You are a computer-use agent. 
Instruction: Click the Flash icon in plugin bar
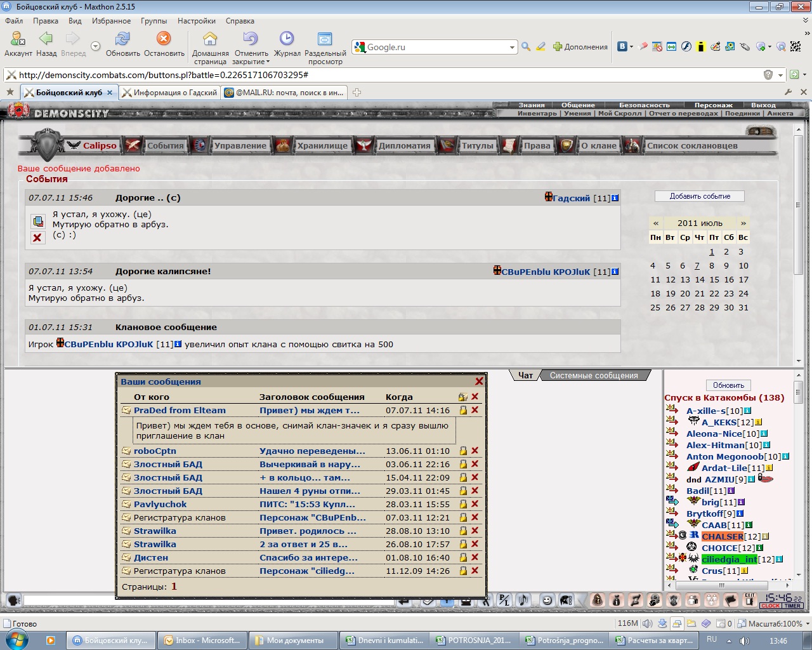point(686,47)
